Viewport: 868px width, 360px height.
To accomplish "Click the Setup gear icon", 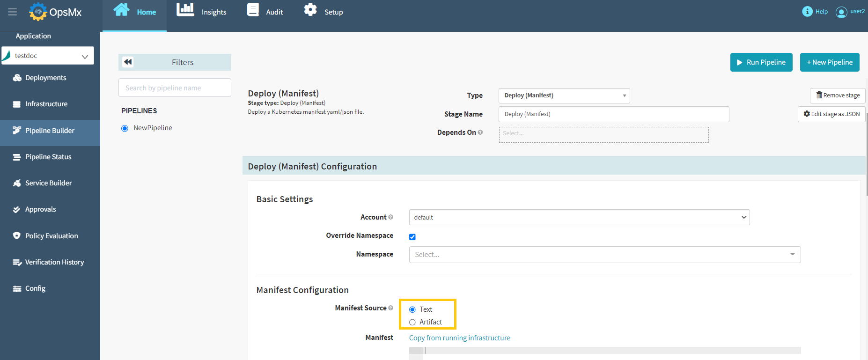I will 310,10.
